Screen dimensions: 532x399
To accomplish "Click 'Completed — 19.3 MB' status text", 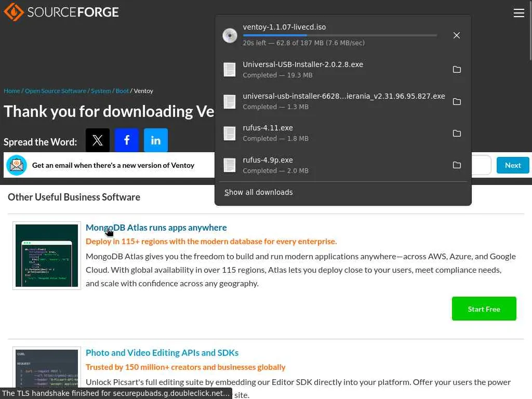I will click(277, 75).
